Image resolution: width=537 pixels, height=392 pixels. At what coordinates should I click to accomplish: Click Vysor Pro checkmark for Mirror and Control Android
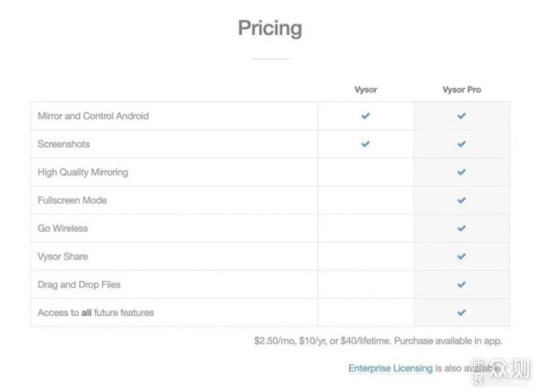(461, 115)
